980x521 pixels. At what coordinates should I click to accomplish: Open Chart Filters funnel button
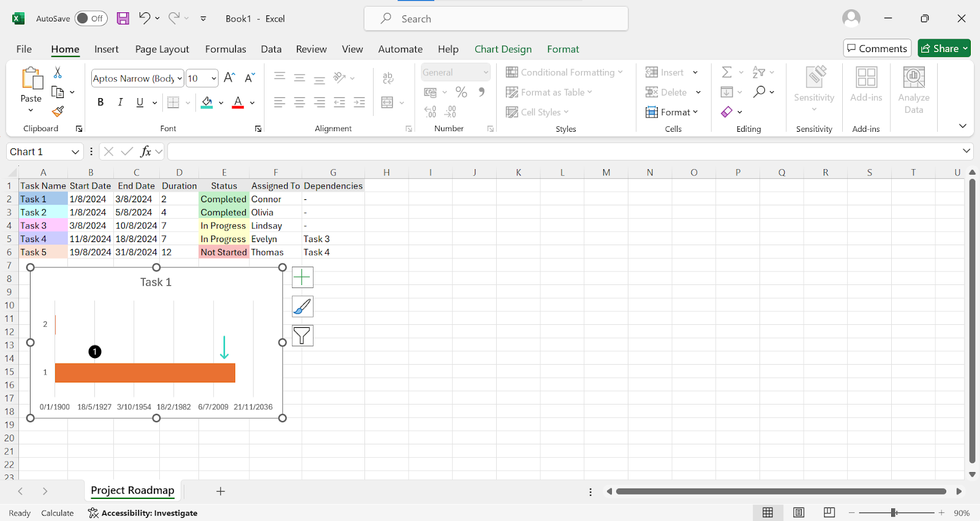[x=303, y=335]
